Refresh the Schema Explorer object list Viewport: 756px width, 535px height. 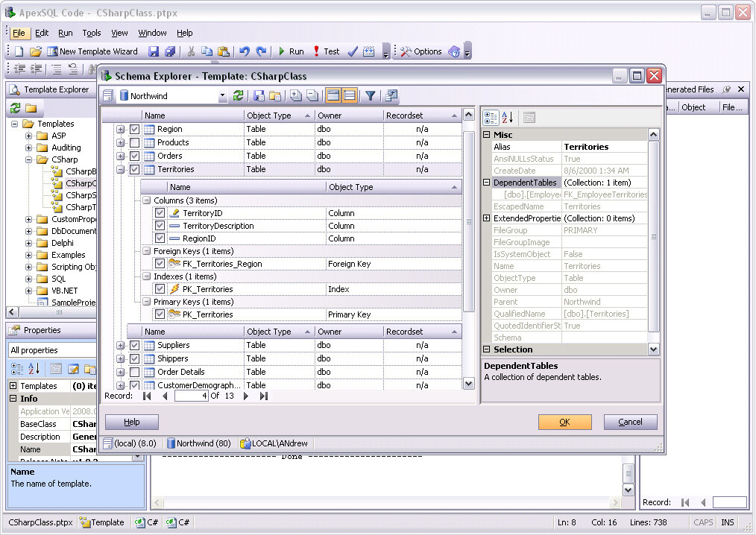pos(238,95)
